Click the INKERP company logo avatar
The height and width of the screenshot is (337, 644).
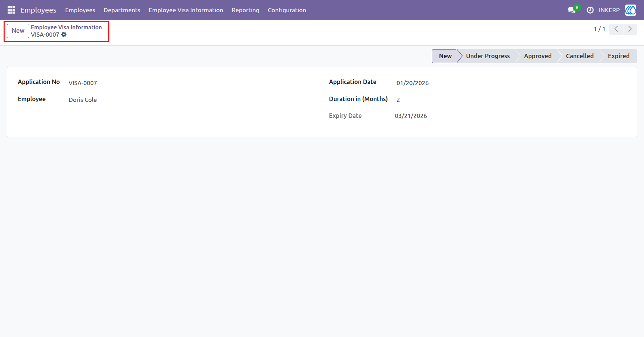click(631, 10)
